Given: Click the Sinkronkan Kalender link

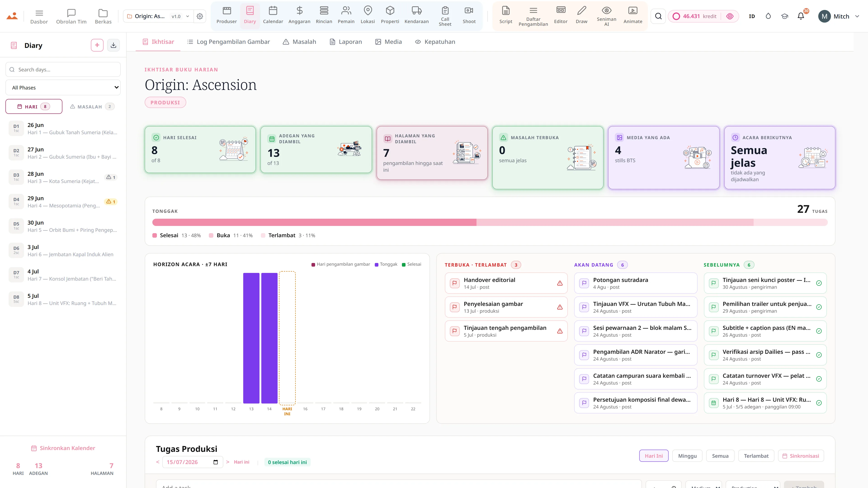Looking at the screenshot, I should coord(63,448).
